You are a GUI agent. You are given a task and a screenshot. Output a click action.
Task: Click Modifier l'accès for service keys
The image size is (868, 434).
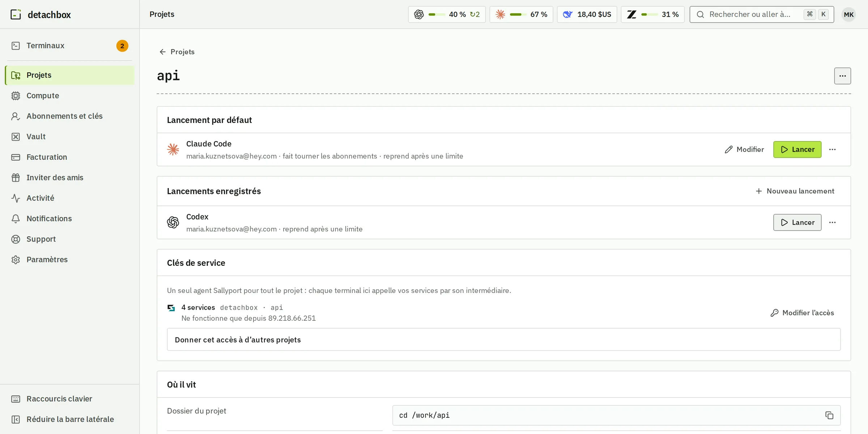[802, 313]
